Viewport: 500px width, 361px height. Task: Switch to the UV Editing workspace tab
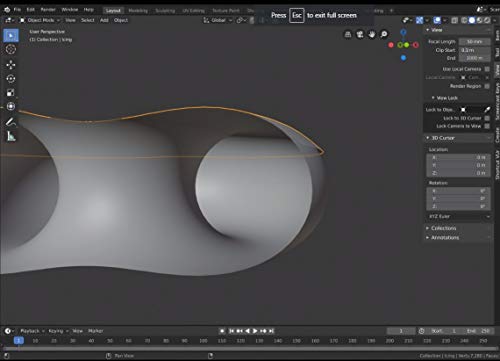(x=193, y=11)
